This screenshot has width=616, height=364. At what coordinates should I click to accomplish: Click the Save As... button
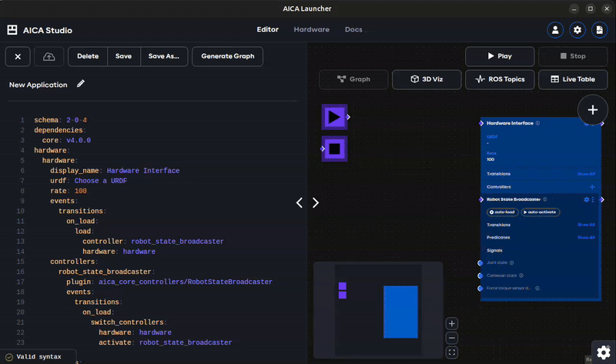tap(164, 56)
